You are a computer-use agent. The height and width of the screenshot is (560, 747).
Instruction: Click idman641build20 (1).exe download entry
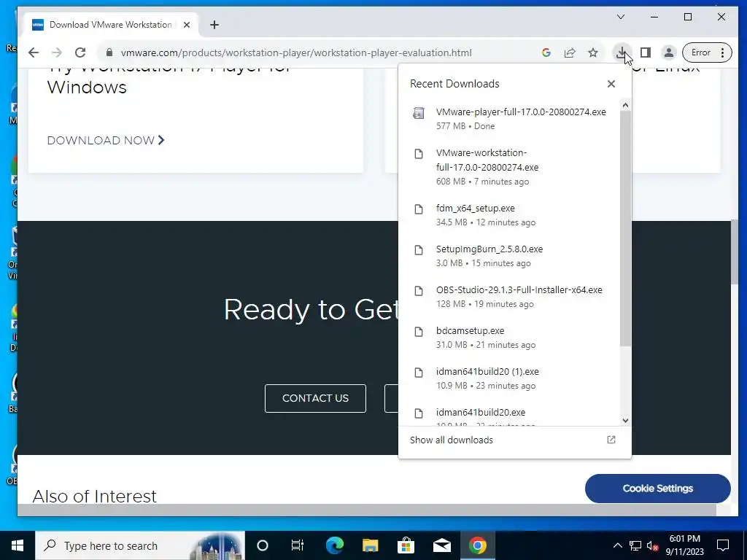pyautogui.click(x=510, y=378)
